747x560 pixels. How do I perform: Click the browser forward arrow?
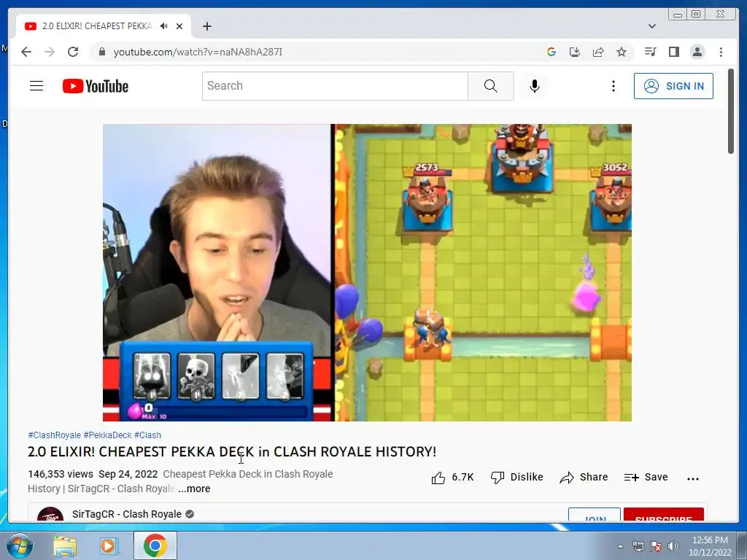point(50,52)
